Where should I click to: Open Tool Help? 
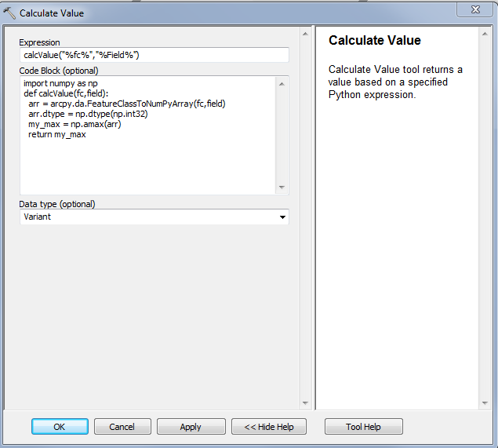(363, 427)
